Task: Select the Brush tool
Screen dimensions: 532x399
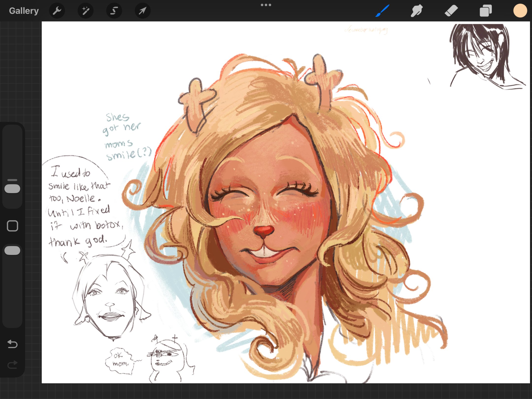Action: 382,11
